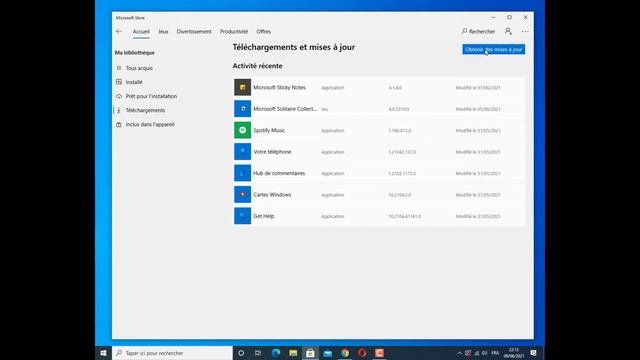Select Prêt pour l'installation
The height and width of the screenshot is (360, 640).
(x=151, y=96)
